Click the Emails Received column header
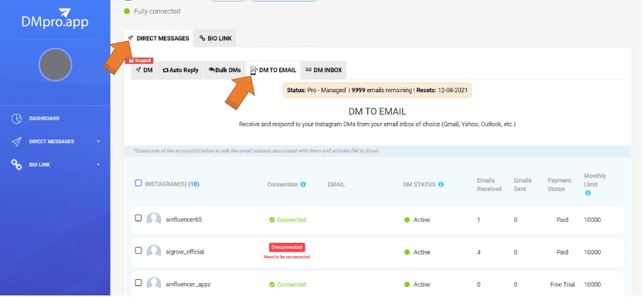The image size is (644, 297). 489,184
